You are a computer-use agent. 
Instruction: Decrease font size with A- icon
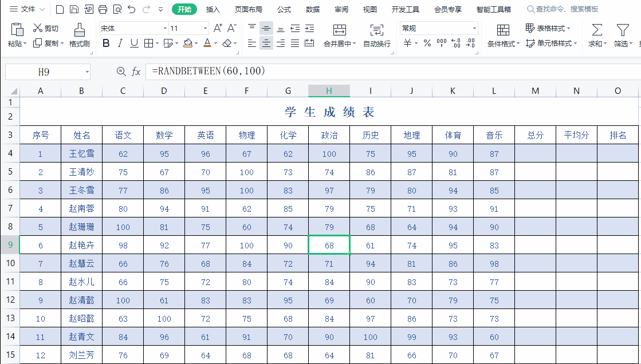tap(232, 28)
